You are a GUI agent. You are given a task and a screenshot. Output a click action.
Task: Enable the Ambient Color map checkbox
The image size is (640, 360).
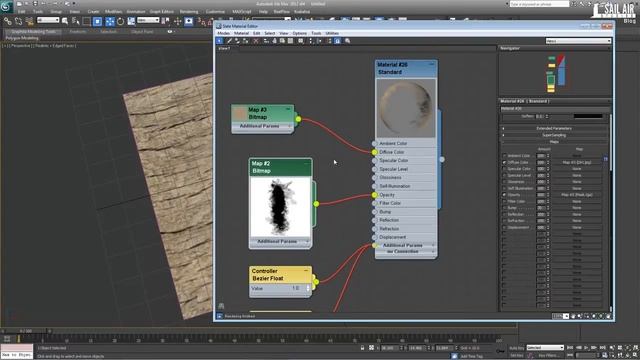504,156
